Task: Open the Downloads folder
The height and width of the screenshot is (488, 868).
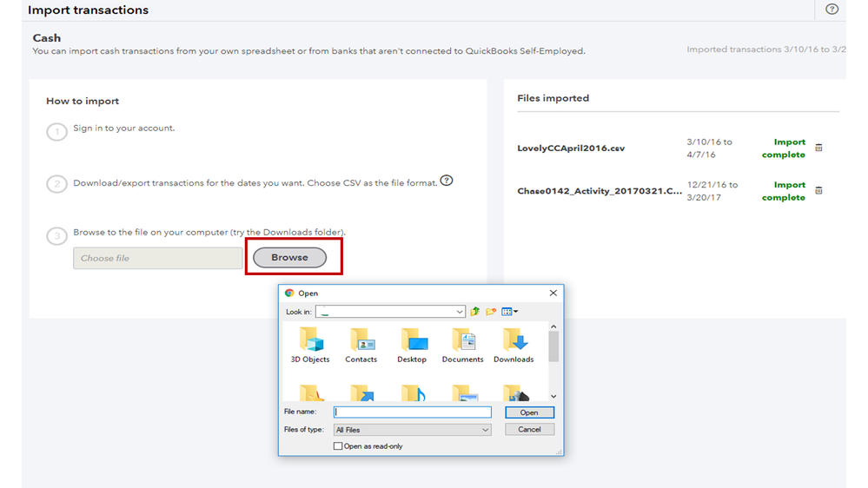Action: click(x=514, y=345)
